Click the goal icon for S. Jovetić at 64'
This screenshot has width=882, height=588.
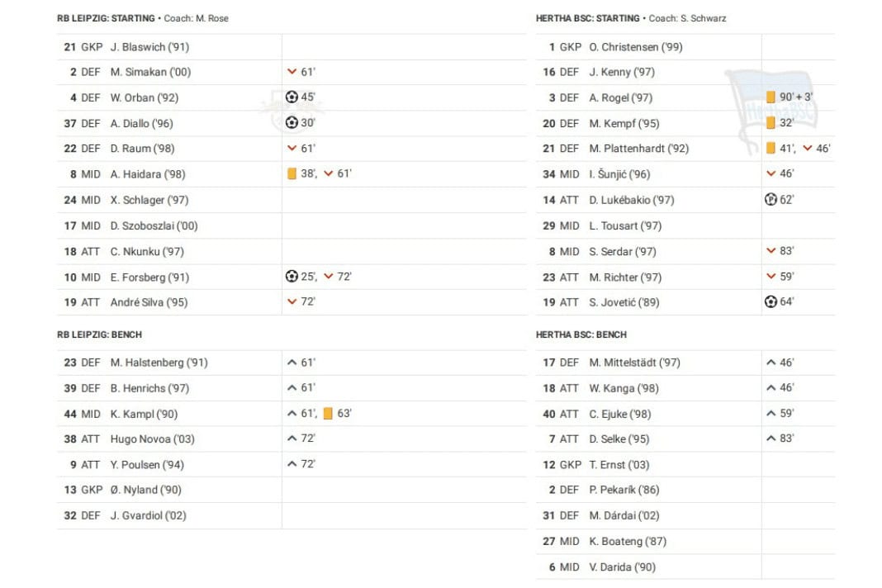pyautogui.click(x=771, y=301)
